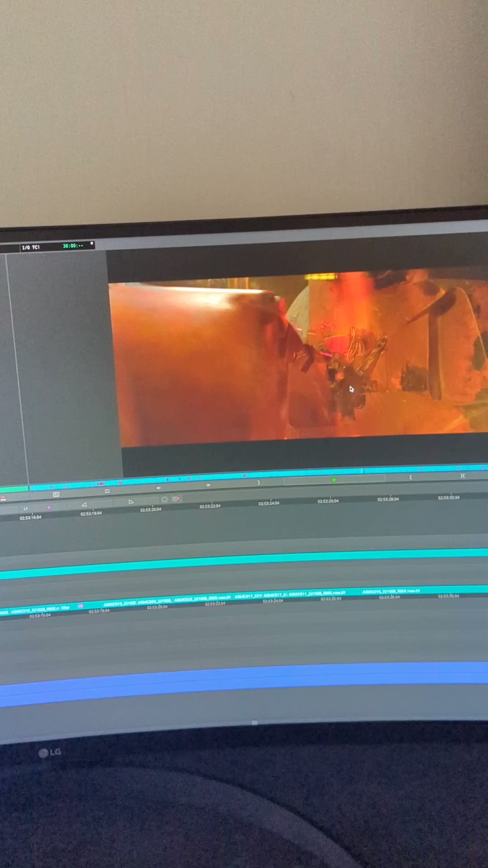Click timecode ruler mark 02:53:24:04

pos(269,503)
